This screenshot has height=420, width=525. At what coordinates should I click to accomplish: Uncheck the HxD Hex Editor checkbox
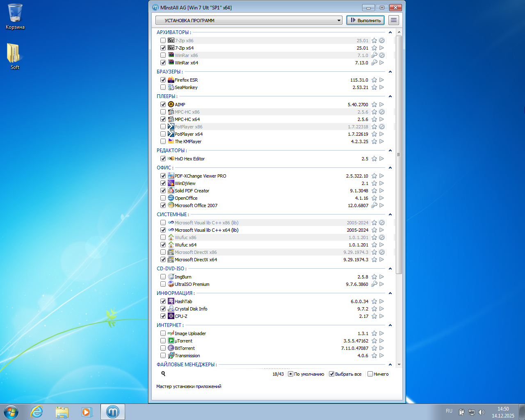tap(163, 159)
